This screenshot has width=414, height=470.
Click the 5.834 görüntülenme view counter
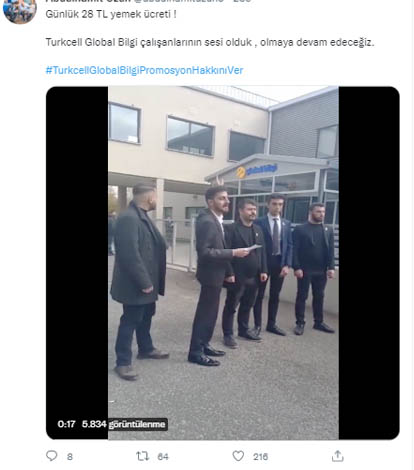click(124, 424)
